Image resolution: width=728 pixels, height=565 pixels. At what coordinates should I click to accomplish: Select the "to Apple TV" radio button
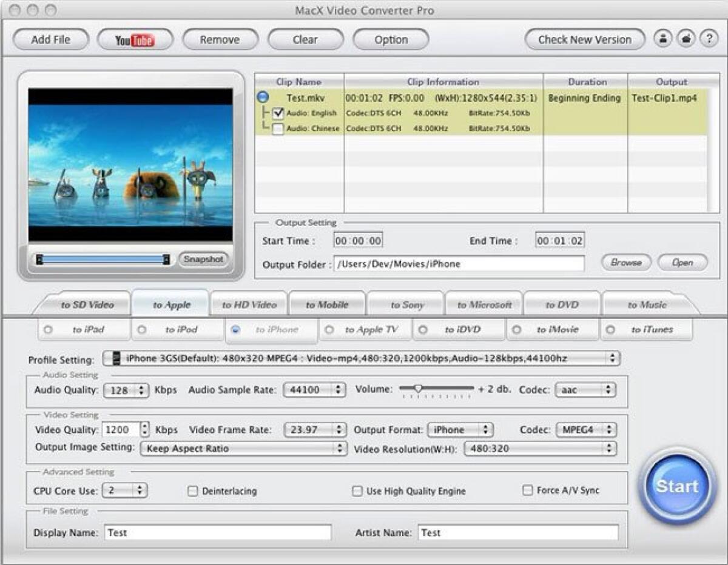tap(329, 328)
